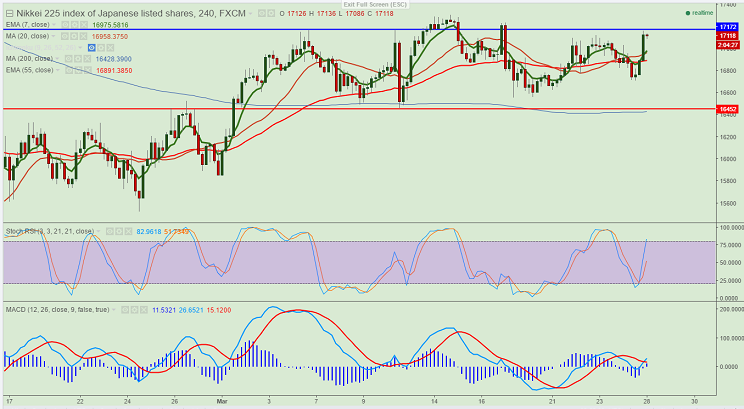
Task: Remove the Stoch RSI indicator
Action: (128, 232)
